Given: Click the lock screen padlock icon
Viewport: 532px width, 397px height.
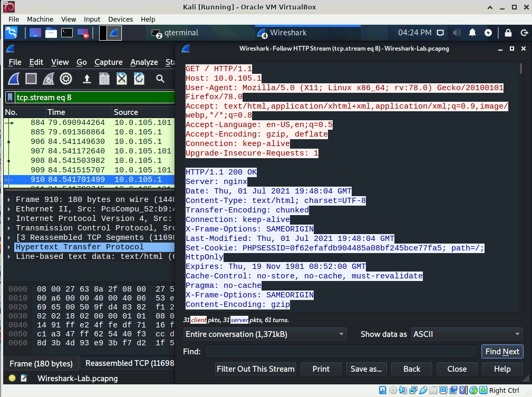Looking at the screenshot, I should pos(508,33).
